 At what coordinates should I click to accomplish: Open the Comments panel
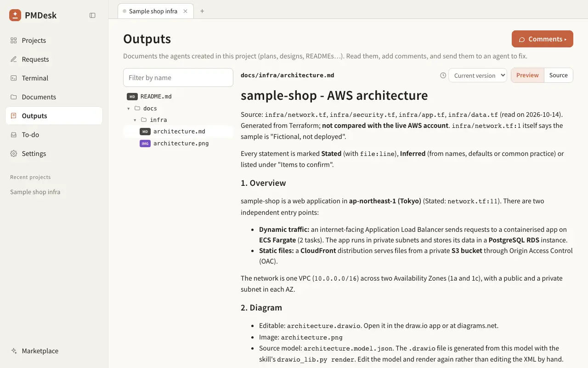(x=543, y=39)
